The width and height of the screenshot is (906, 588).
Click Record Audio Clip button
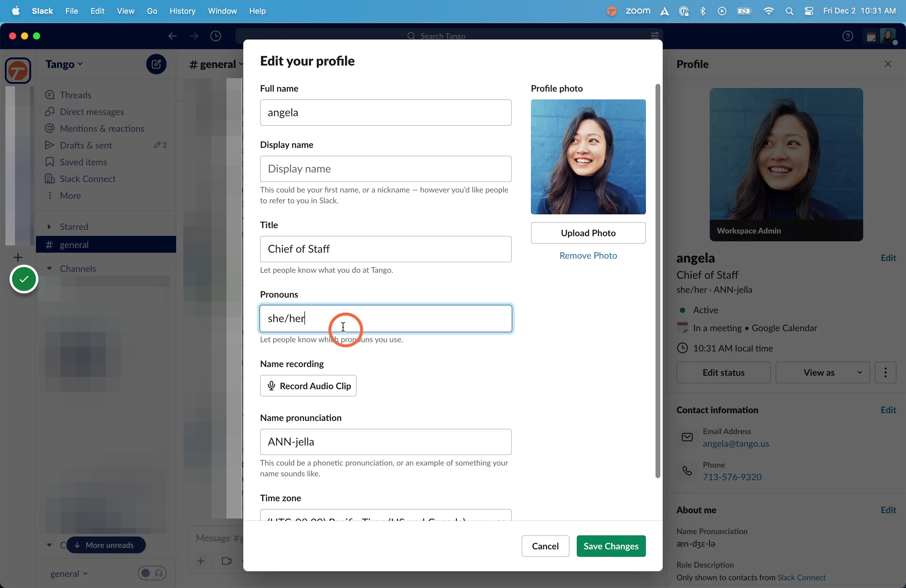(x=308, y=386)
